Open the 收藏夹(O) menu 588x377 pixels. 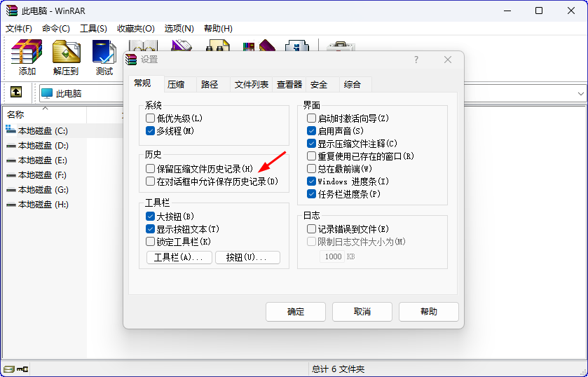coord(136,29)
